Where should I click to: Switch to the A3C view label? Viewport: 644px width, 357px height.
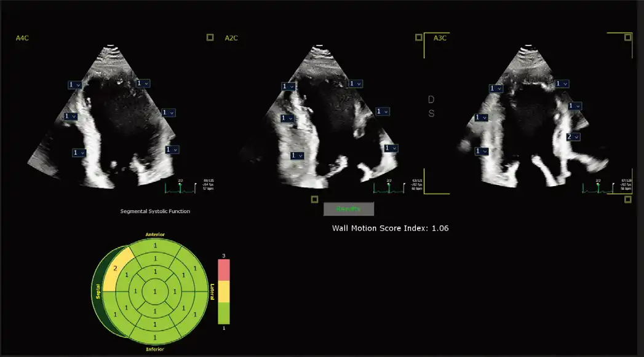tap(440, 38)
